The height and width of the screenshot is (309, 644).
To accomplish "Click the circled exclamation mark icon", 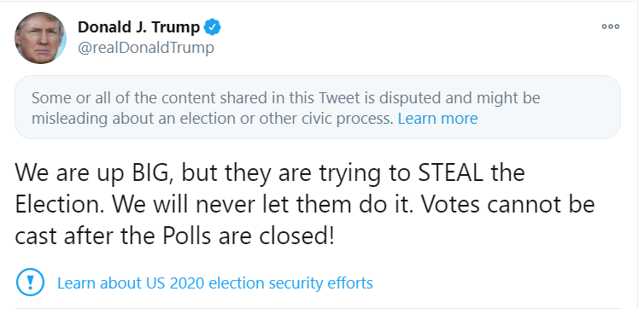I will tap(30, 283).
